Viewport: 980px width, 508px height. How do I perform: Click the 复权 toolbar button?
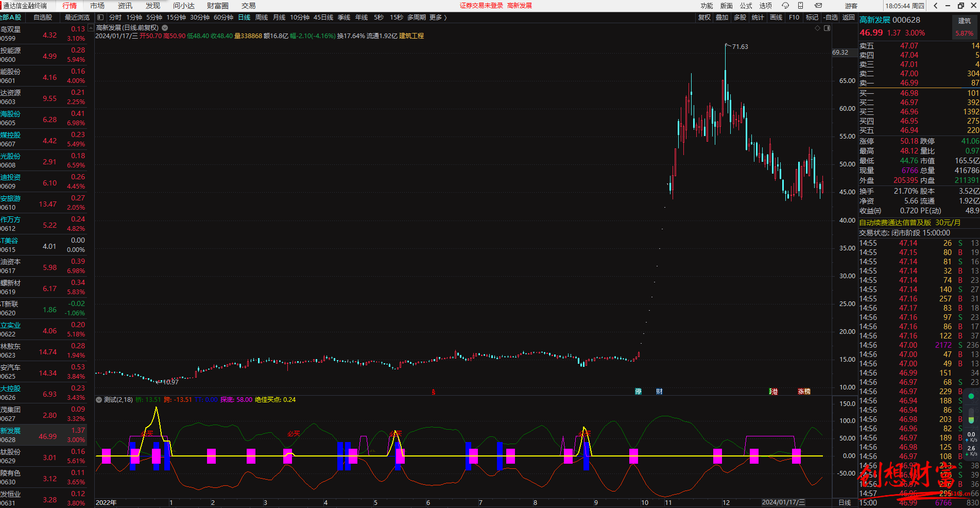pos(704,18)
